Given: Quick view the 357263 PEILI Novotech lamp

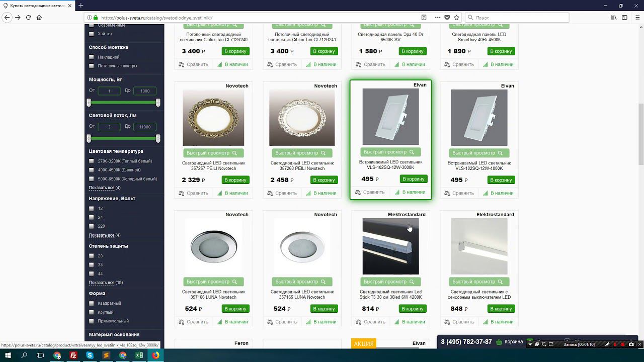Looking at the screenshot, I should click(x=302, y=153).
